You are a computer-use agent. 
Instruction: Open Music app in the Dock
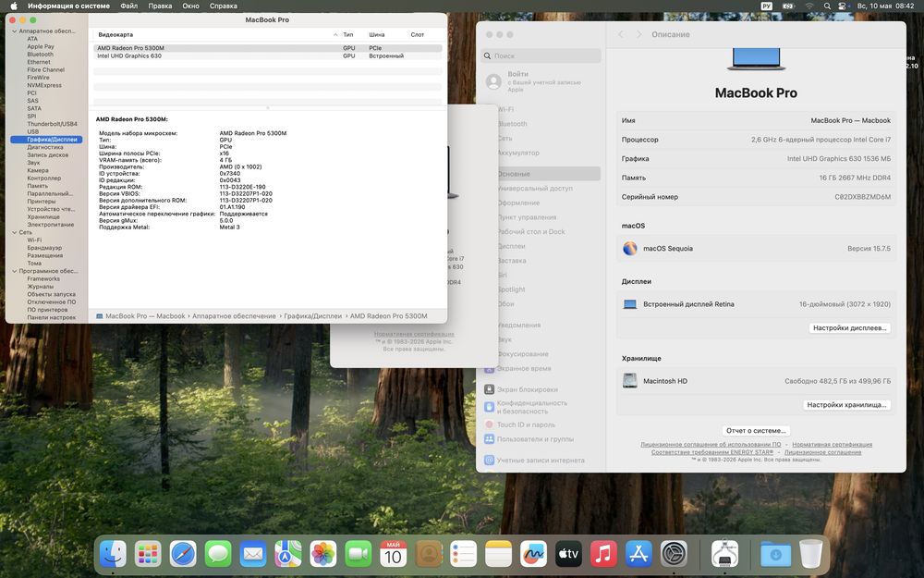(603, 554)
